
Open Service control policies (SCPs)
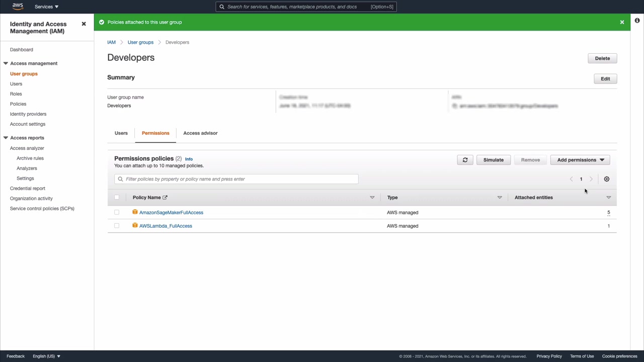[42, 209]
